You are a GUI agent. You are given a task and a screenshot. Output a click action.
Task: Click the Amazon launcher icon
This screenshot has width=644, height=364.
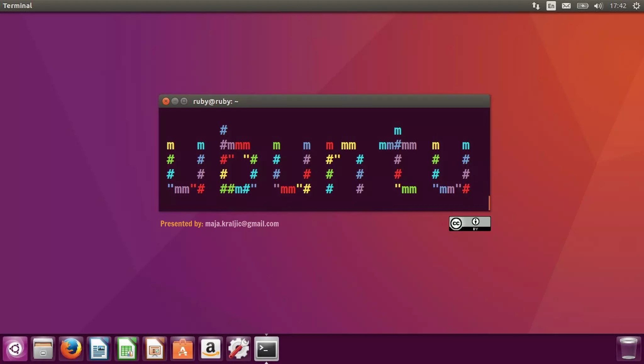tap(210, 349)
